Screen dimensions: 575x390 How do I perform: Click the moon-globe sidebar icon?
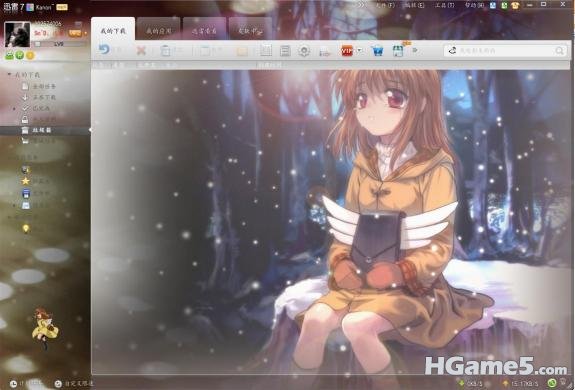[26, 170]
